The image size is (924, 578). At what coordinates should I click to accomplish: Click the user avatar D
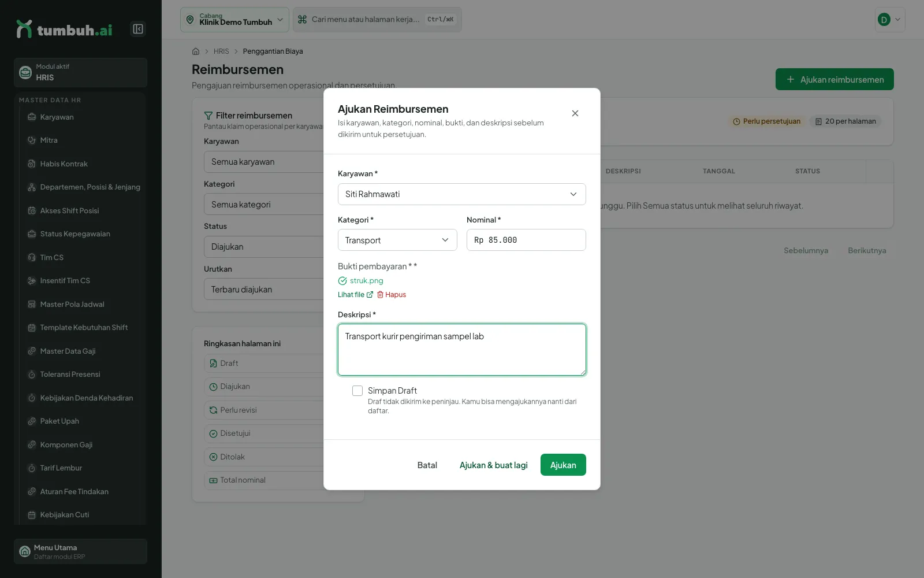[x=884, y=20]
